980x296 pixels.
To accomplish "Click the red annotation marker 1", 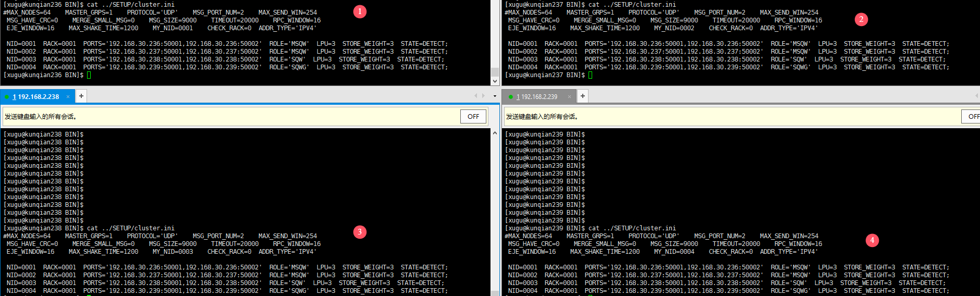I will click(x=360, y=11).
